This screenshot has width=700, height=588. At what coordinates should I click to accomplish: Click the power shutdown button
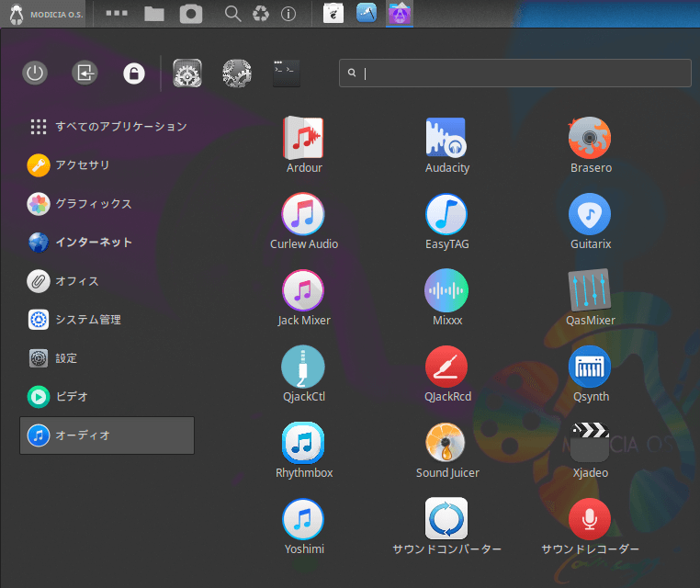click(x=35, y=73)
